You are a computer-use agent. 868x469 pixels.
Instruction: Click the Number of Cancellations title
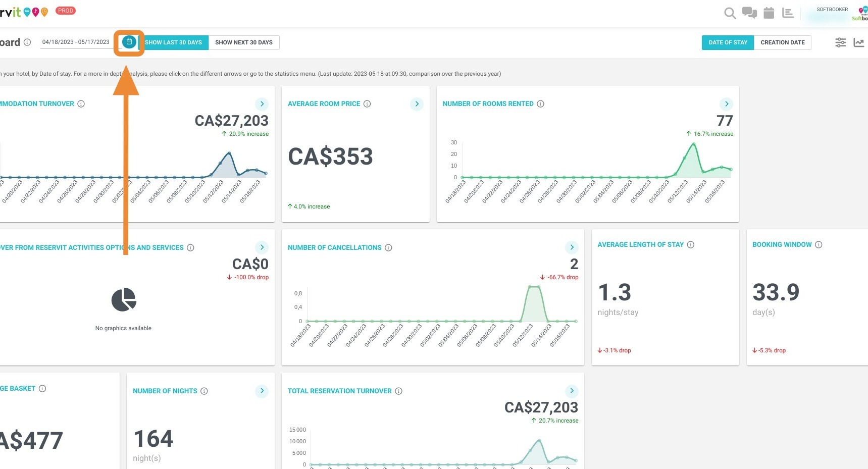pos(335,247)
